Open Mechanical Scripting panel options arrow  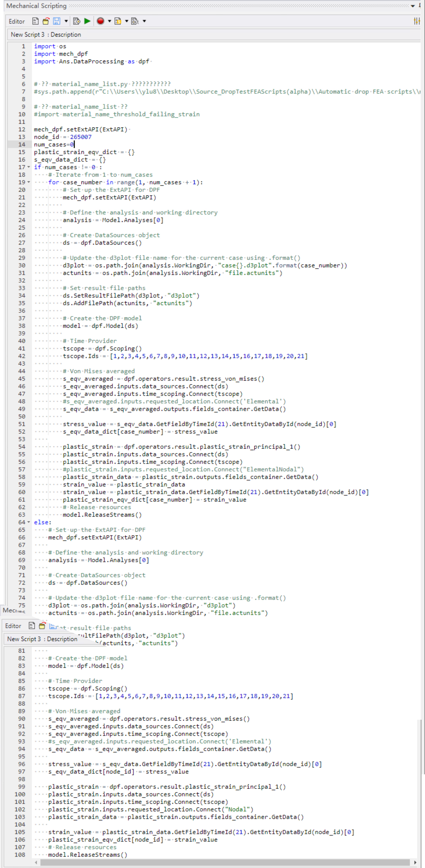[413, 6]
